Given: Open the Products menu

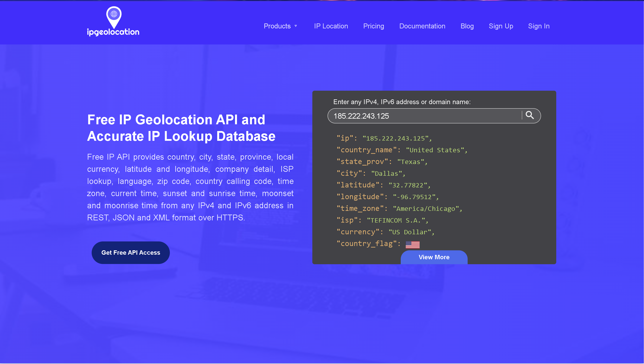Looking at the screenshot, I should click(x=277, y=26).
